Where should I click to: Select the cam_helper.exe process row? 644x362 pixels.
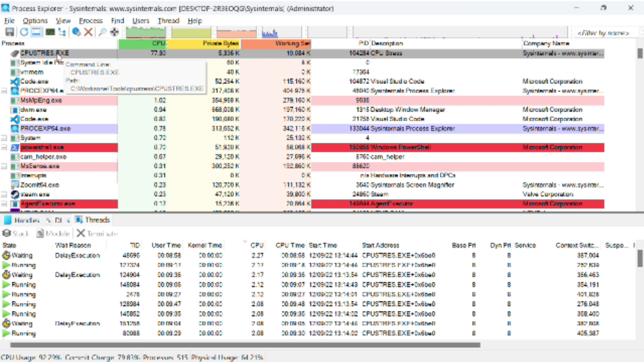[302, 157]
